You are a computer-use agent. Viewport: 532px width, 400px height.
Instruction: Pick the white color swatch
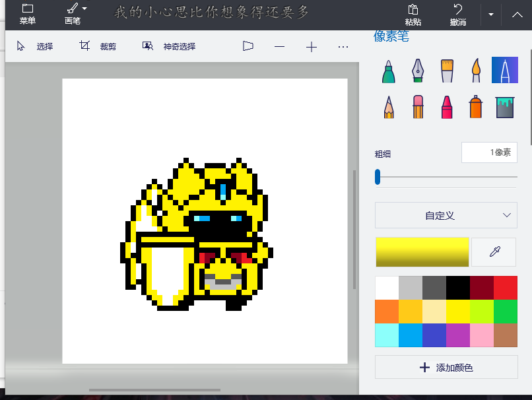click(x=387, y=288)
